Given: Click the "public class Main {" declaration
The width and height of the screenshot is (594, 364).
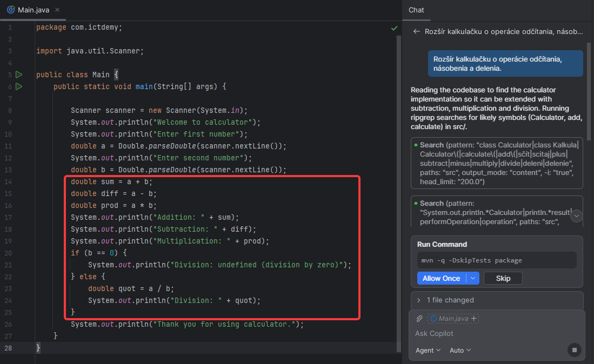Looking at the screenshot, I should (x=77, y=75).
